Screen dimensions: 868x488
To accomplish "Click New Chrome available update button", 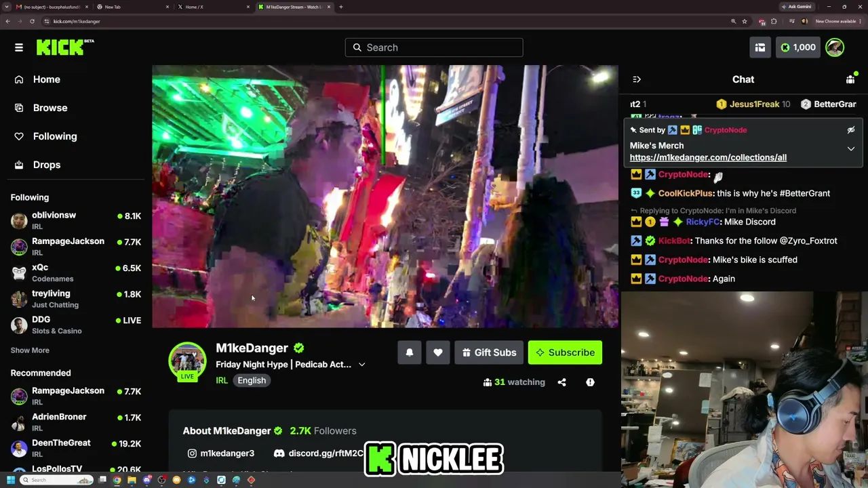I will [837, 21].
